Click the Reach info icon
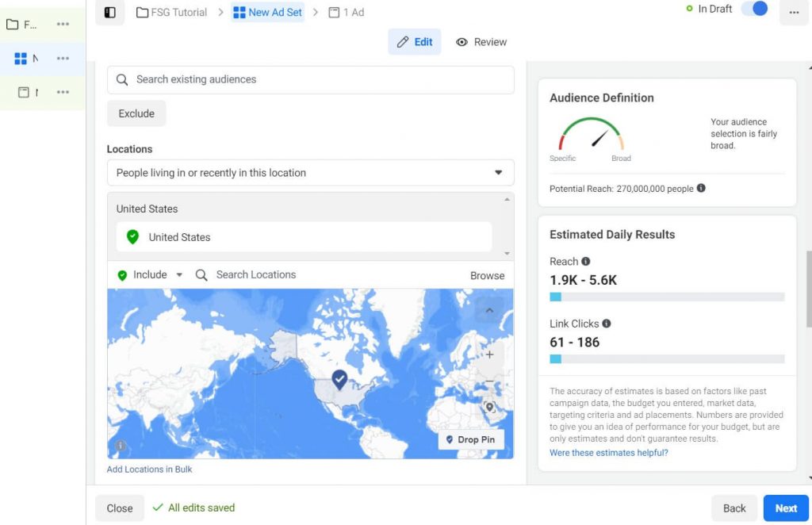The width and height of the screenshot is (812, 525). click(586, 262)
